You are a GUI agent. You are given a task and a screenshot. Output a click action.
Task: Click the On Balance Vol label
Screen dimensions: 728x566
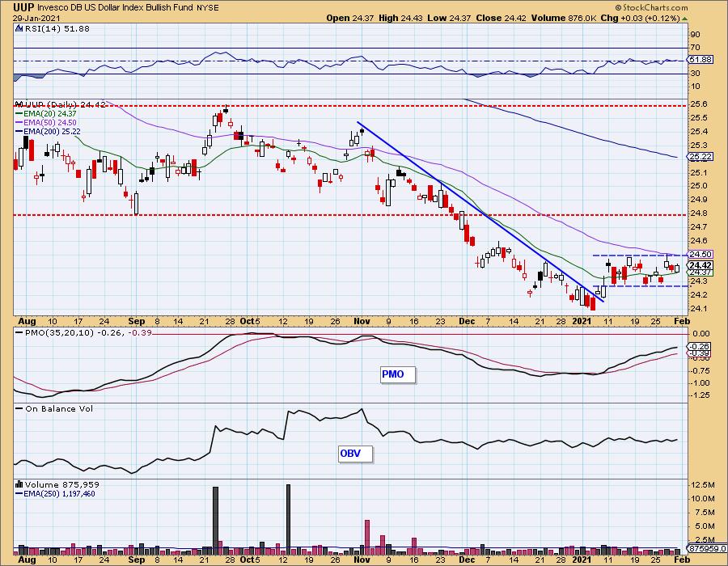59,408
